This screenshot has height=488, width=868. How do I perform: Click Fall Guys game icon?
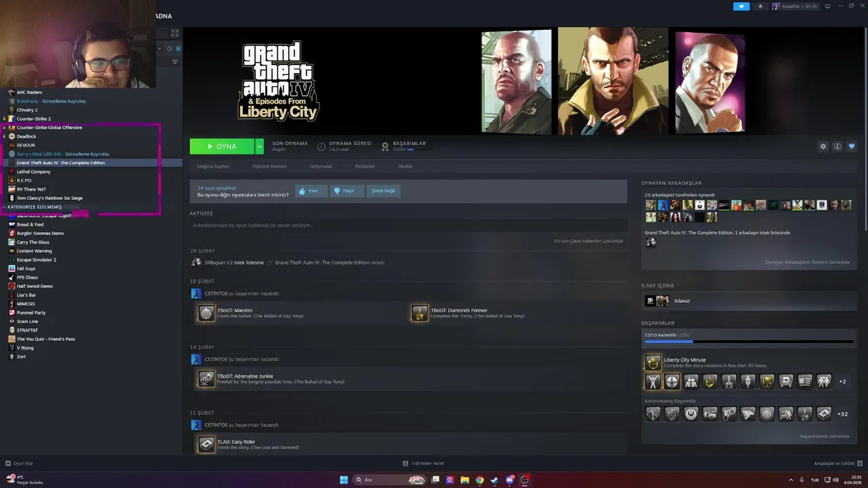[12, 268]
